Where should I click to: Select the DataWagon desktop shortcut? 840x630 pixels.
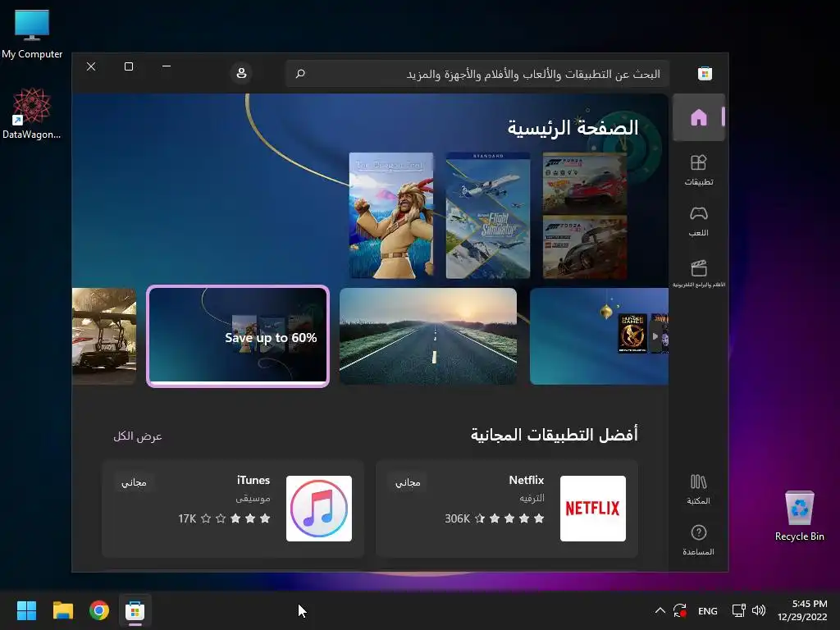(x=31, y=113)
